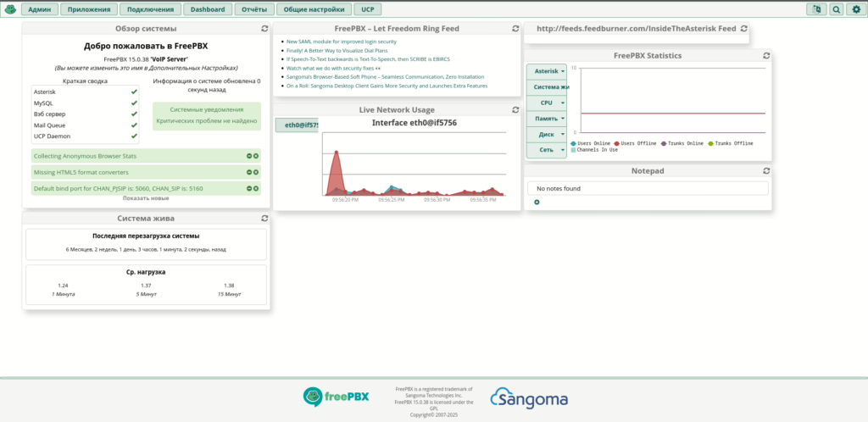Click the Системные уведомления status box
This screenshot has height=422, width=868.
point(207,116)
